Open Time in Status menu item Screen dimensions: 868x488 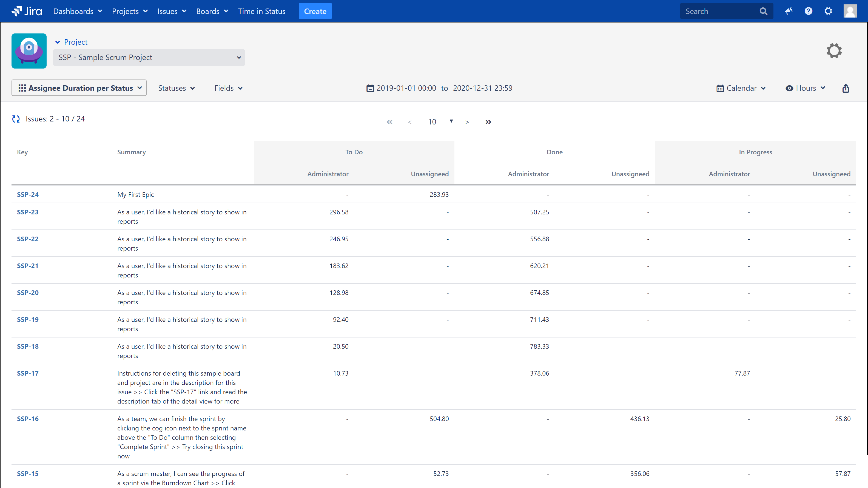261,11
